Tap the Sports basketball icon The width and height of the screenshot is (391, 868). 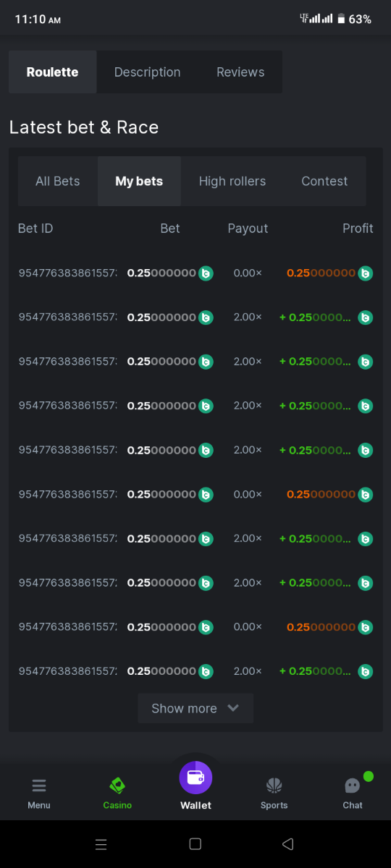click(x=274, y=786)
